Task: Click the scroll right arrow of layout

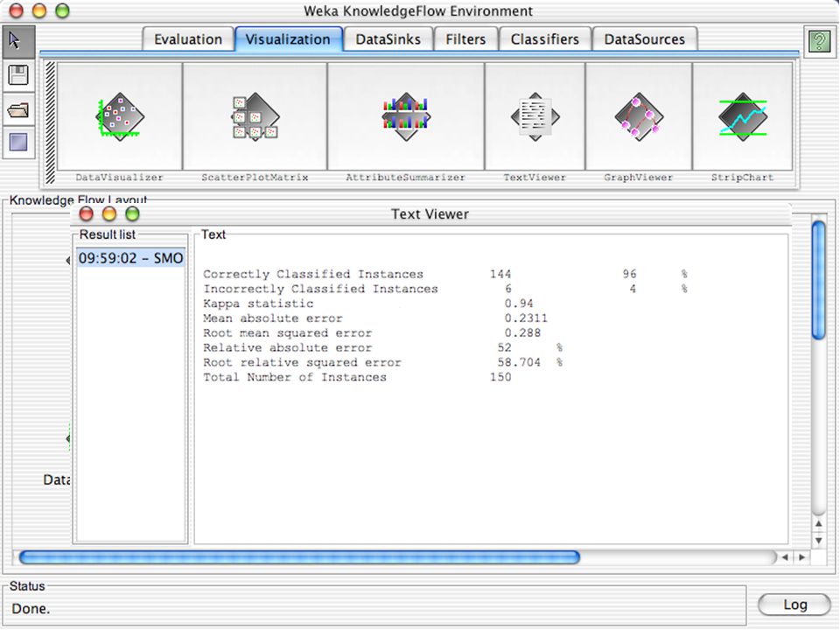Action: (x=802, y=557)
